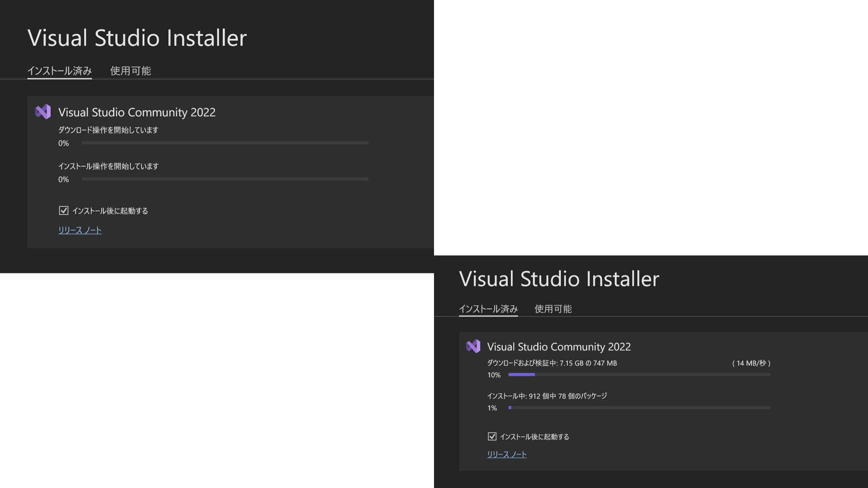
Task: Open リリース ノート link in upper-left window
Action: pyautogui.click(x=80, y=230)
